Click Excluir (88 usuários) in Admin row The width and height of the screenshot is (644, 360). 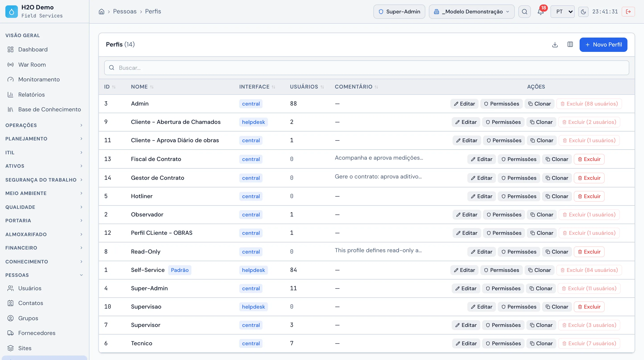point(589,104)
